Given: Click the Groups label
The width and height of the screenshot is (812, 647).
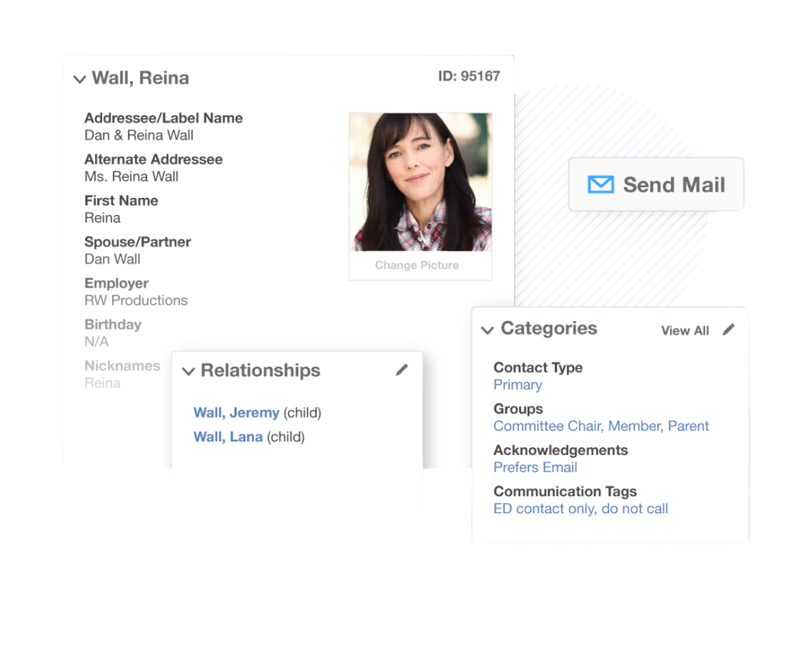Looking at the screenshot, I should [518, 409].
